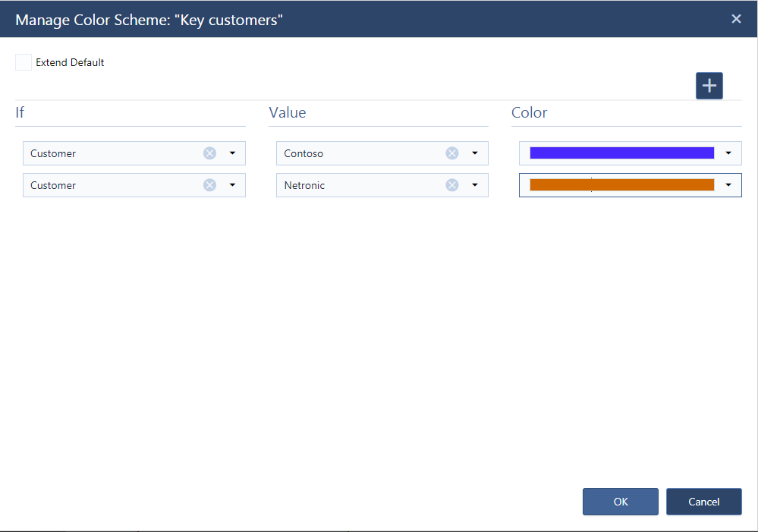This screenshot has width=758, height=532.
Task: Select the blue color swatch for Contoso
Action: pos(622,152)
